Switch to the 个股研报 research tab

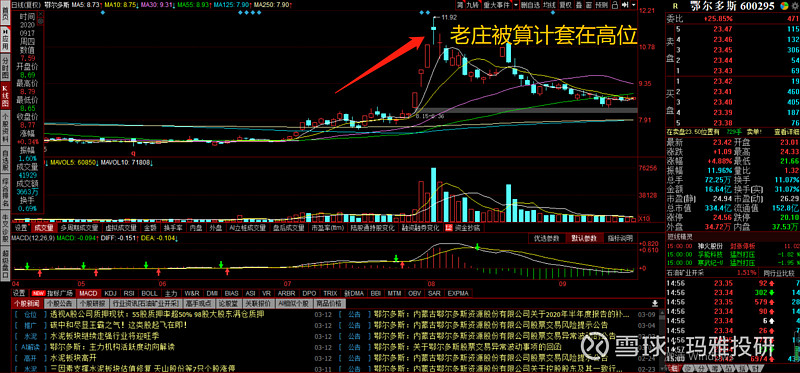(x=92, y=303)
